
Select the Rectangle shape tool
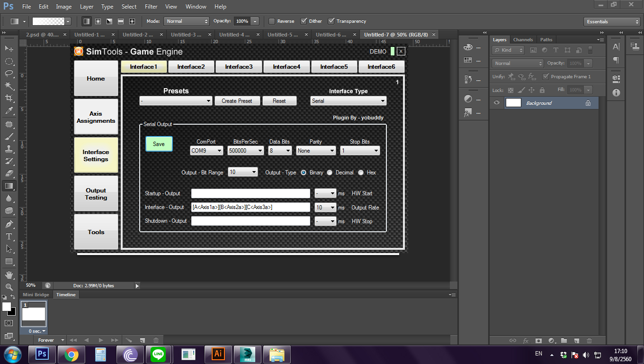(9, 261)
